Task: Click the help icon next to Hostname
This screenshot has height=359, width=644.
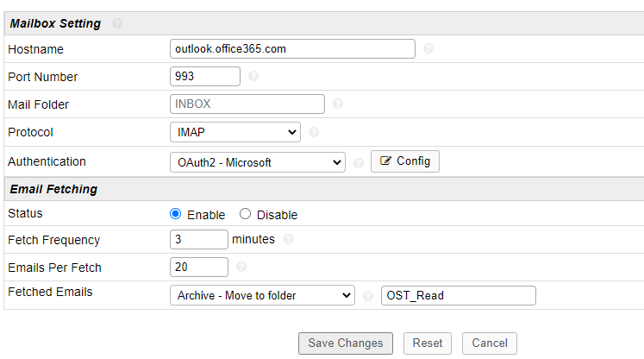Action: point(428,49)
